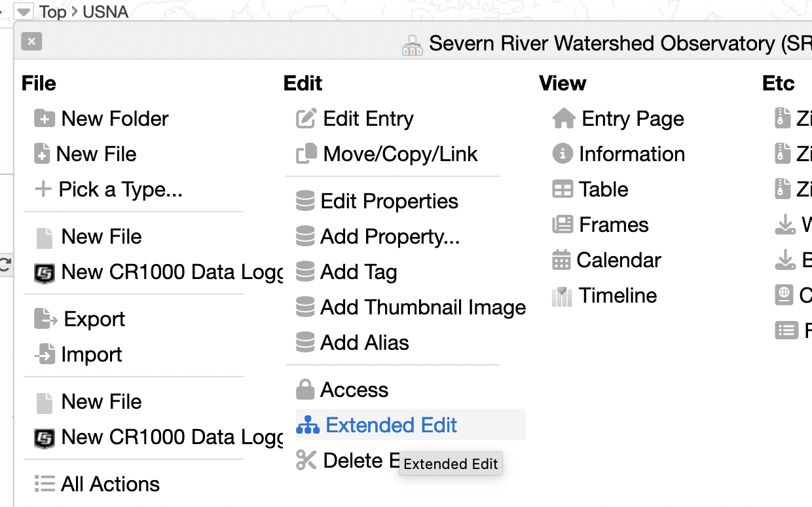
Task: Click the Entry Page home icon
Action: [563, 119]
